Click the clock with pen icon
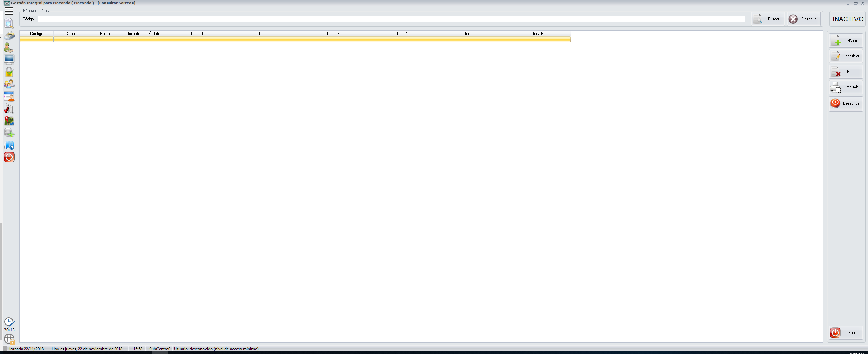 [x=9, y=322]
